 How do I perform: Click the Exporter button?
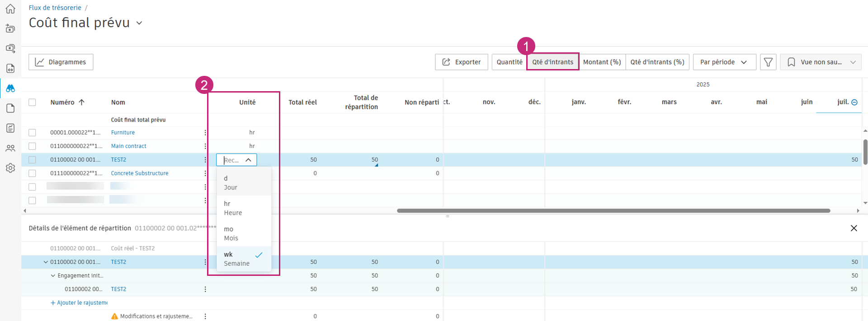tap(461, 62)
